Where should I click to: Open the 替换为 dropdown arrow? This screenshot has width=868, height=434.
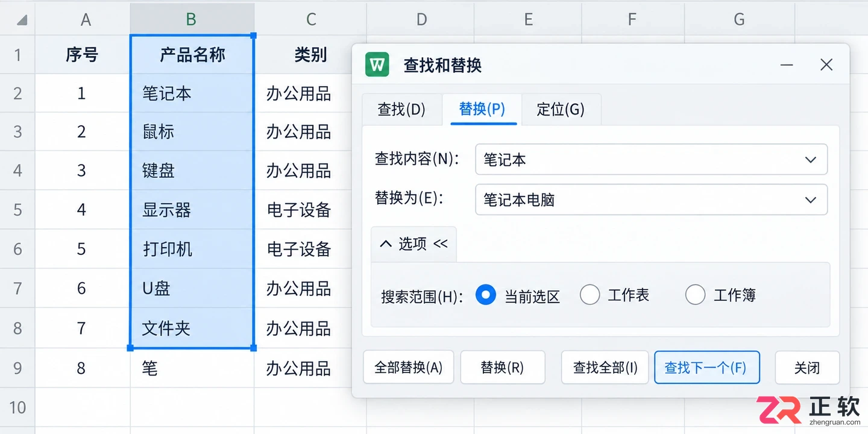pyautogui.click(x=811, y=200)
